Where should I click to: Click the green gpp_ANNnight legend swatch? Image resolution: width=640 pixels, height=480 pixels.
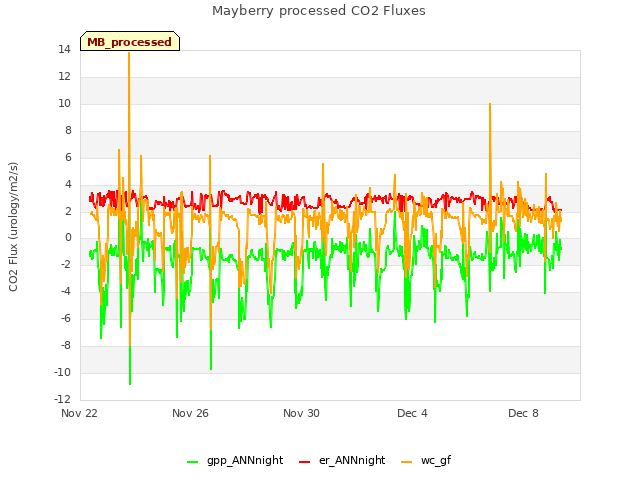[x=193, y=461]
